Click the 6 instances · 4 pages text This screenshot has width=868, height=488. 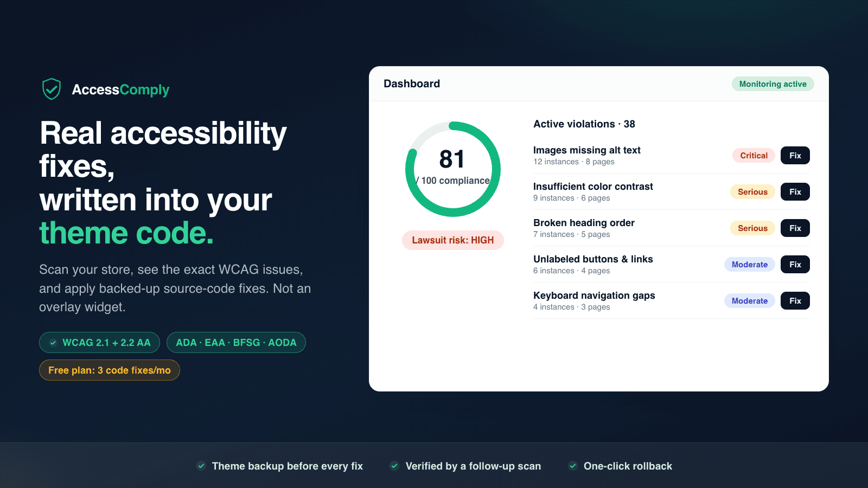point(572,271)
